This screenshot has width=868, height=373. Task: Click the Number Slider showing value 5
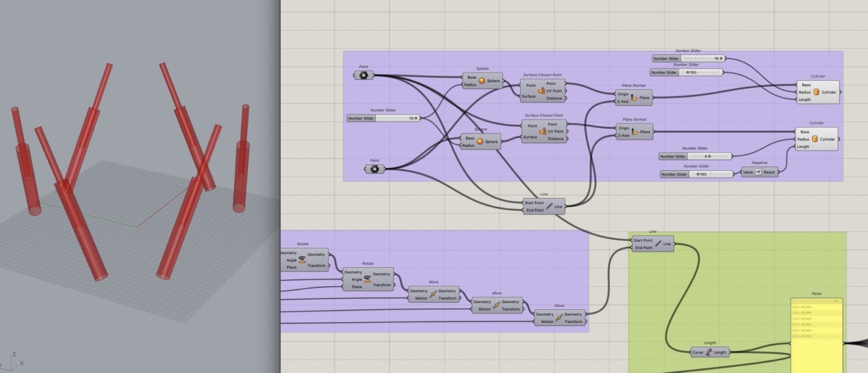pyautogui.click(x=696, y=156)
